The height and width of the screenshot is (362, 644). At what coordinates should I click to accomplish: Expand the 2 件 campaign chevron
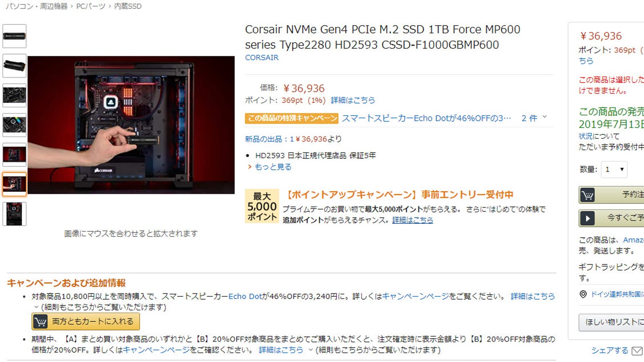(x=545, y=117)
